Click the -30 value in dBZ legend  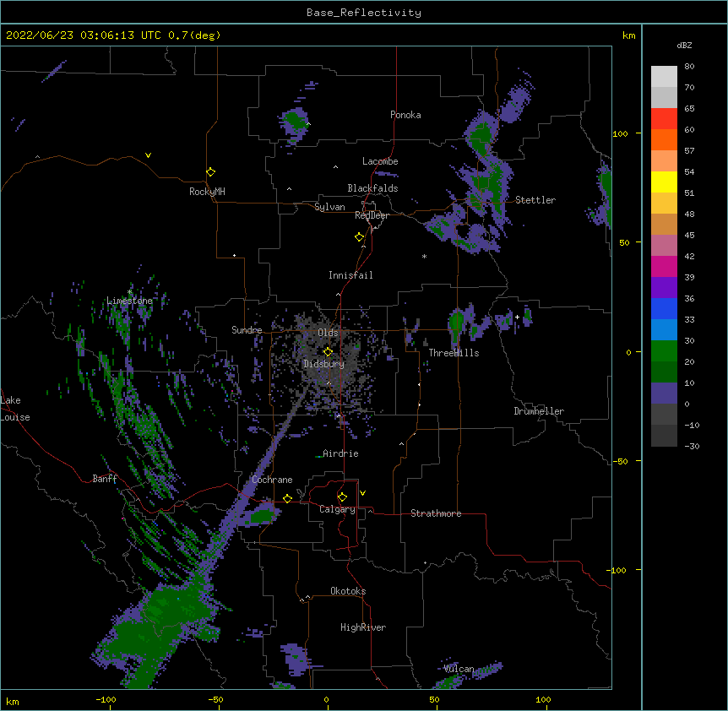pos(692,447)
